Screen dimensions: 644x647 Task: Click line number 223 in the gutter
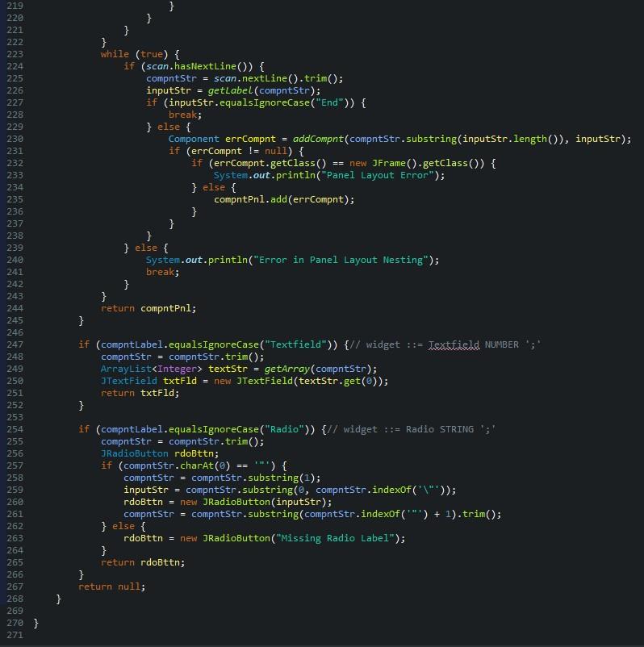pos(15,54)
